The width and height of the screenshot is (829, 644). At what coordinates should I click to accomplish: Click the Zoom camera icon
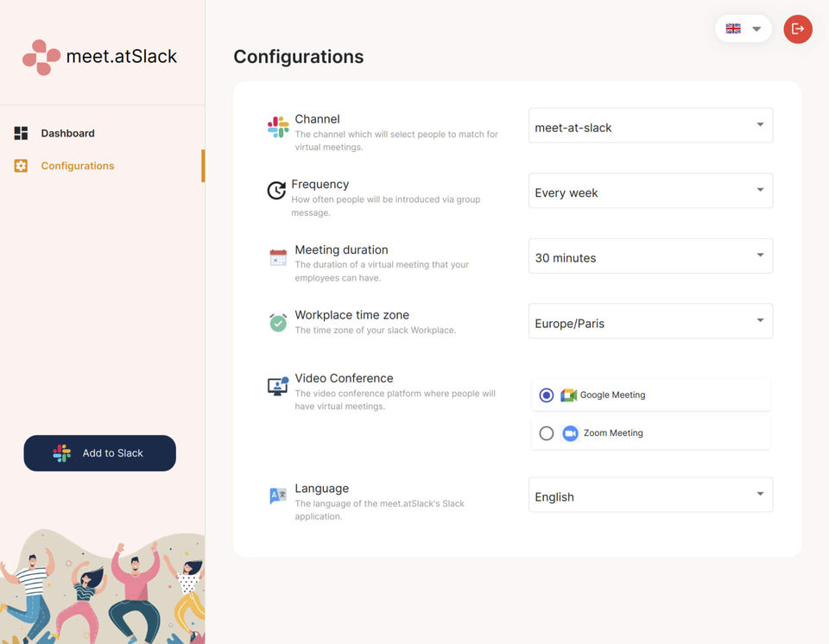(x=570, y=433)
